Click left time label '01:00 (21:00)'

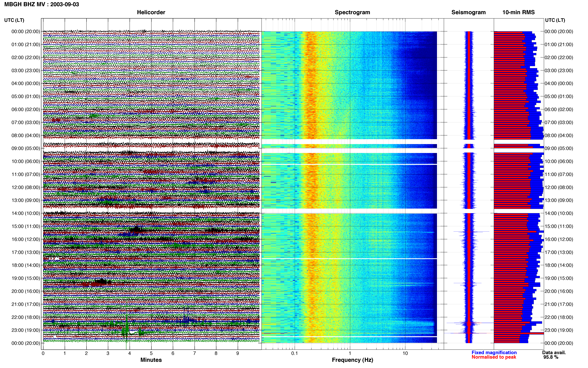pyautogui.click(x=26, y=45)
